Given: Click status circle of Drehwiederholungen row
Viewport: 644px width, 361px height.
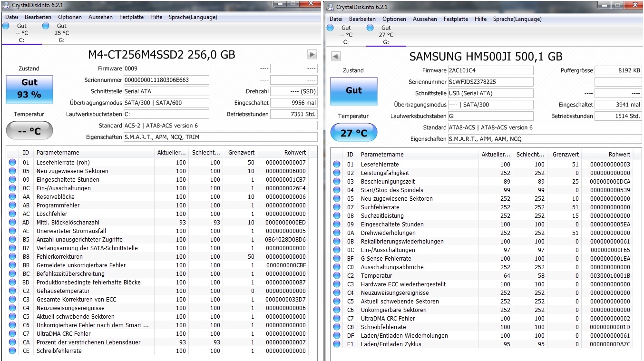Looking at the screenshot, I should pos(337,233).
